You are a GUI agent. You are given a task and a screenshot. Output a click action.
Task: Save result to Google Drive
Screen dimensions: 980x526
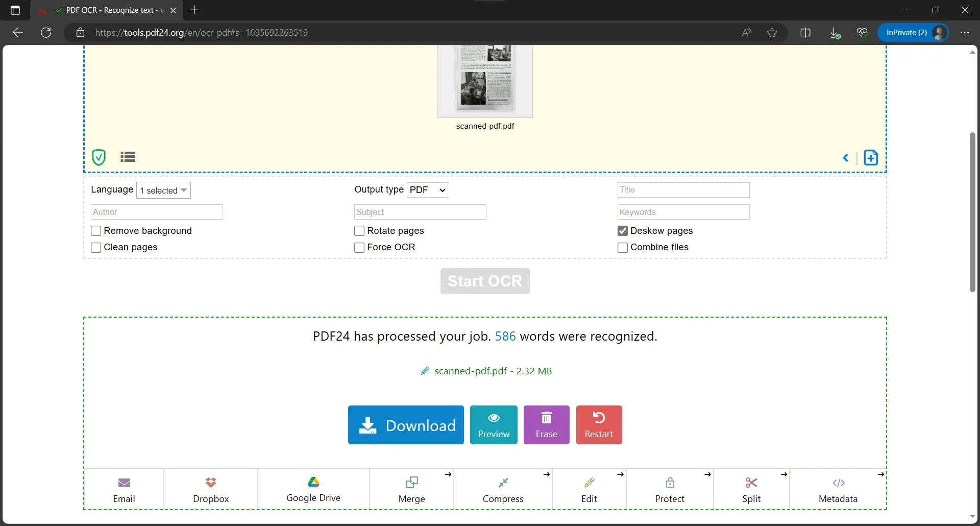[x=313, y=489]
